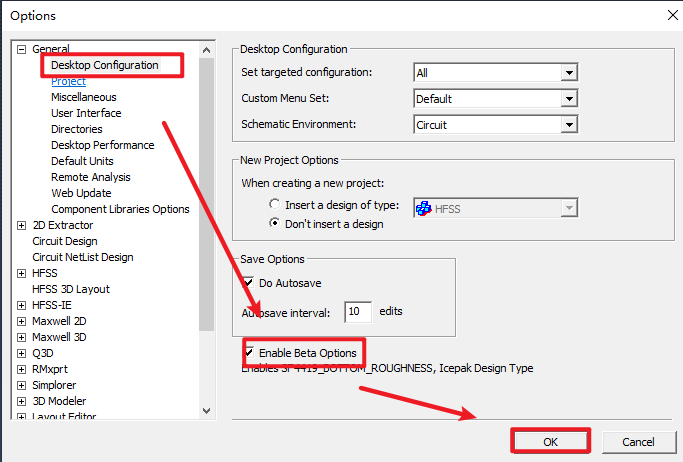Select the 3D Modeler tree label
The height and width of the screenshot is (462, 683).
pyautogui.click(x=59, y=401)
